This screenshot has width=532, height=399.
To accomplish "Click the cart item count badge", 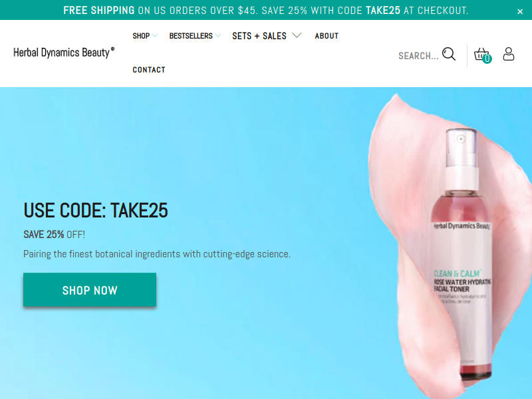I will pos(487,59).
